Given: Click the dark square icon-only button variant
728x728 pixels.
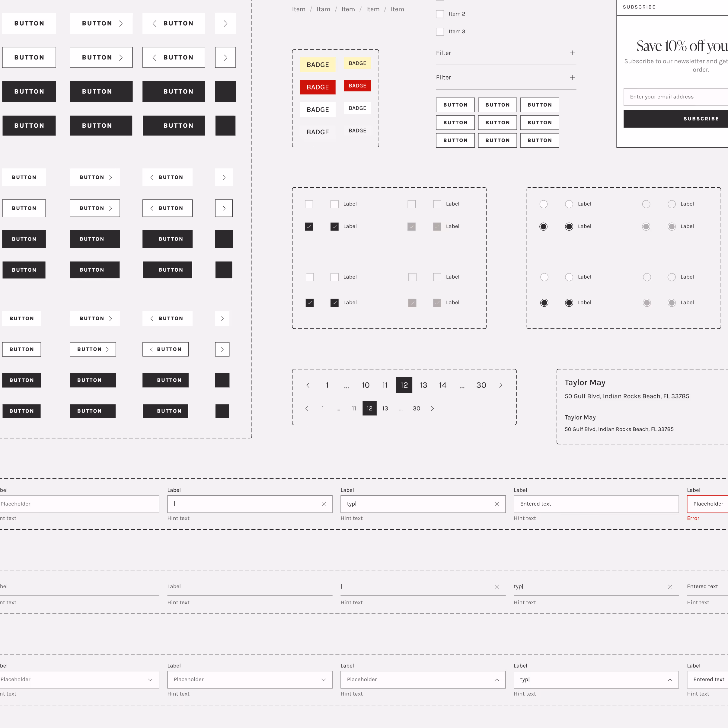Looking at the screenshot, I should click(225, 91).
